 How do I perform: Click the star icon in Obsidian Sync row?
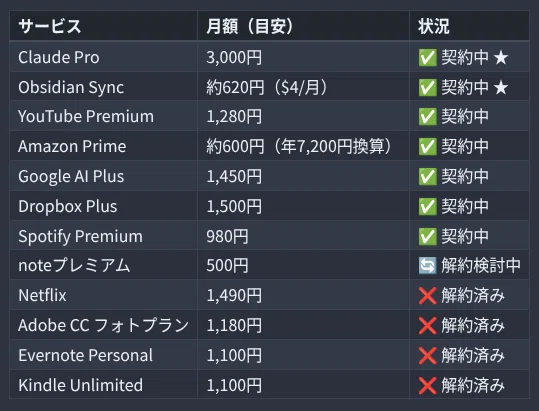click(x=501, y=87)
